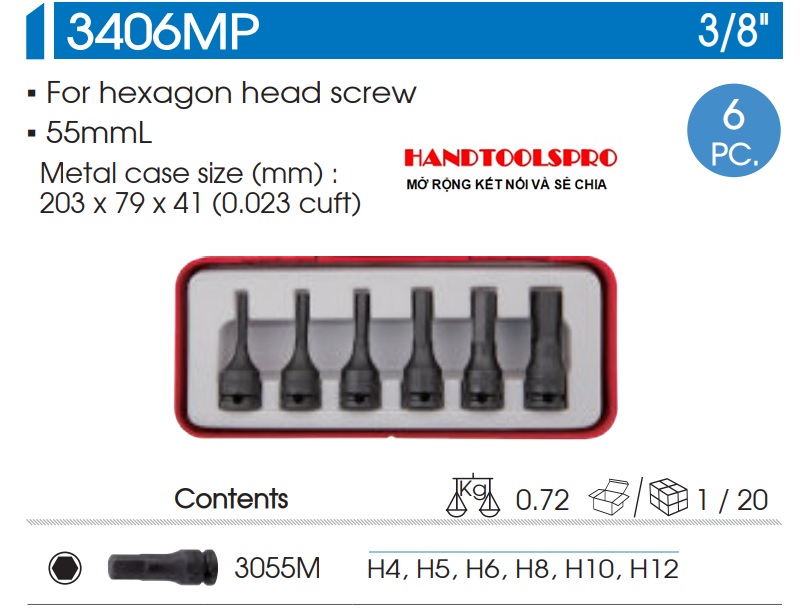800x614 pixels.
Task: Click the 3/8" drive size label
Action: click(733, 30)
